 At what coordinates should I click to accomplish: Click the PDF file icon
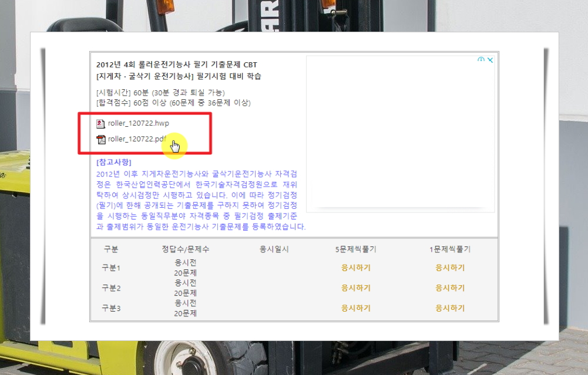(101, 140)
